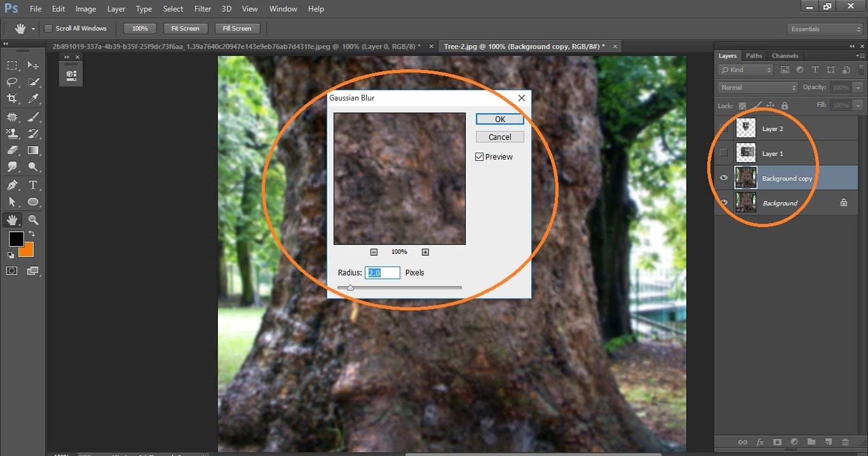Click the Fit Screen button

coord(185,28)
